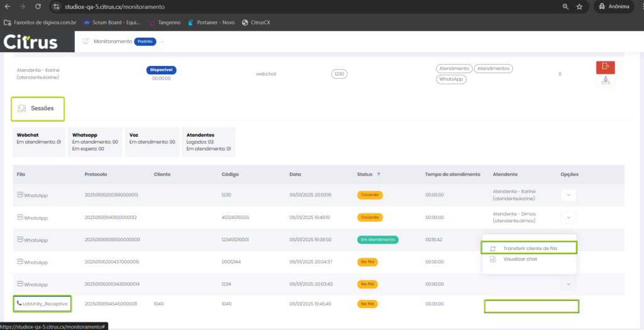
Task: Open the Portainer - Novo bookmark
Action: tap(211, 22)
